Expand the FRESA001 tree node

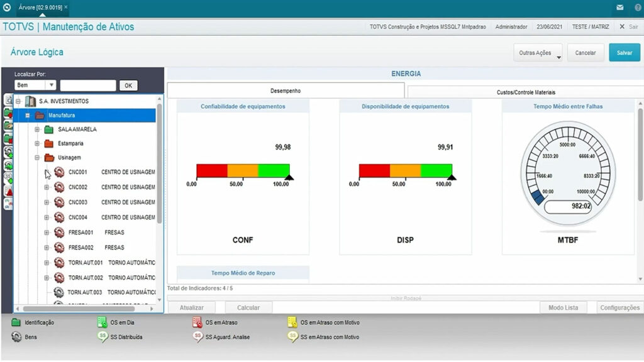[47, 233]
